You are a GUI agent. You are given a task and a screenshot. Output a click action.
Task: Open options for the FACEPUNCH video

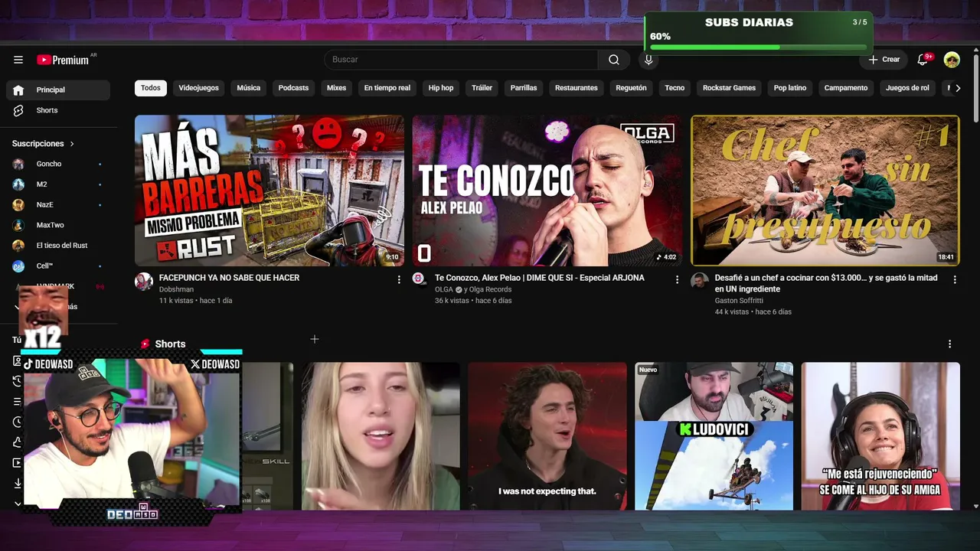[x=399, y=280]
